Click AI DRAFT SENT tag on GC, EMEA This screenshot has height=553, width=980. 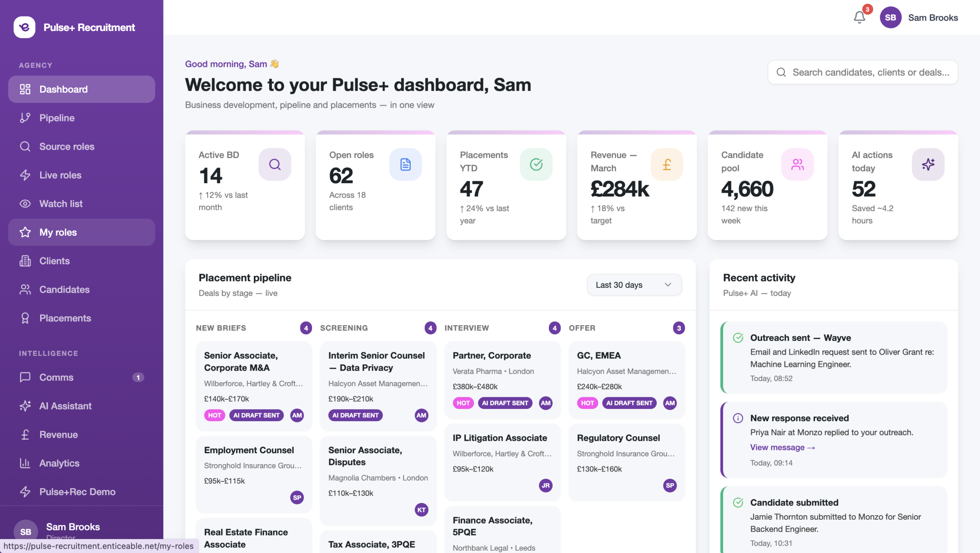coord(629,403)
